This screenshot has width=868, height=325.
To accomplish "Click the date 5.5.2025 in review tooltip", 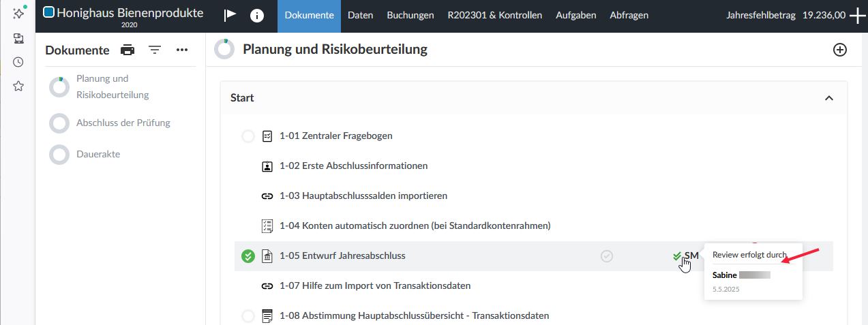I will coord(726,290).
